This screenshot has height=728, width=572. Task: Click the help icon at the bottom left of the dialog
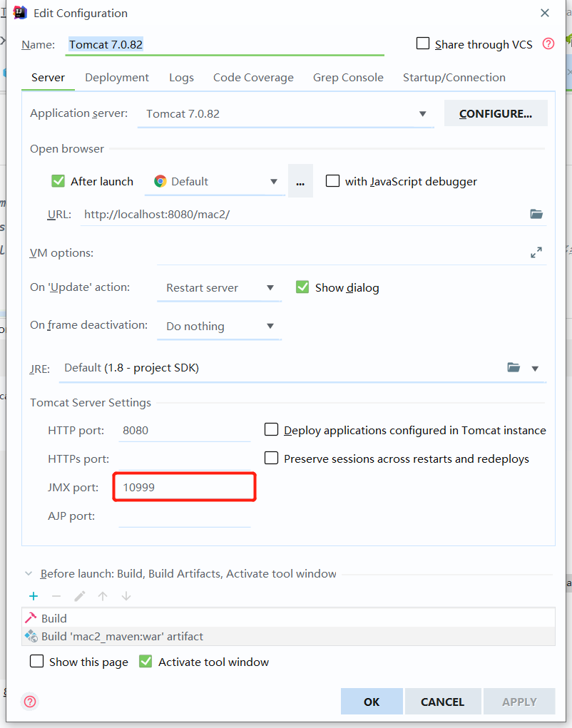click(30, 701)
